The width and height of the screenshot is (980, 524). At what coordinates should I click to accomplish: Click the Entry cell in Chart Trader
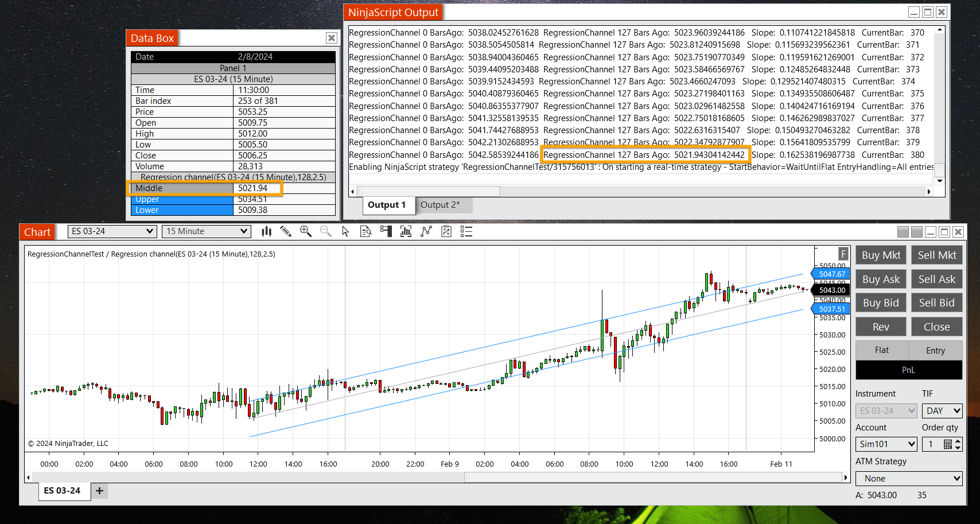click(935, 350)
